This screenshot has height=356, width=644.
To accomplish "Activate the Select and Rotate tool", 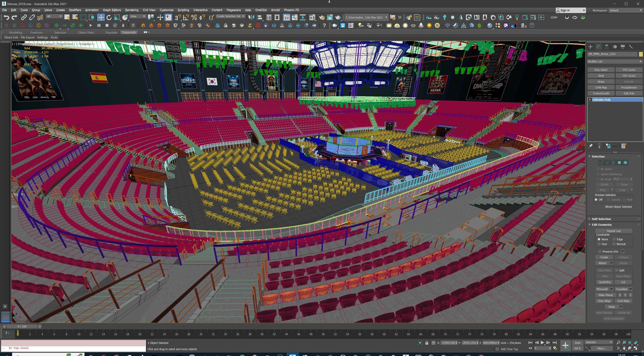I will 109,17.
